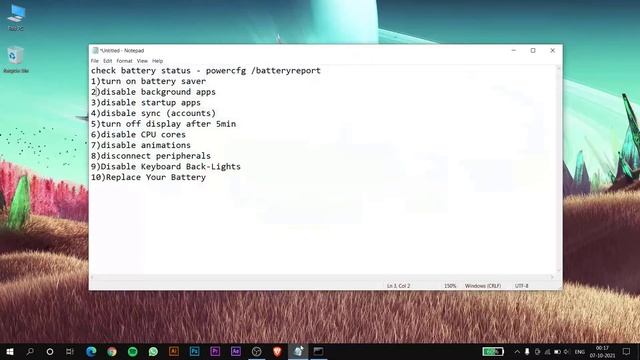Open taskbar Search magnifier
The width and height of the screenshot is (640, 360).
(x=30, y=351)
